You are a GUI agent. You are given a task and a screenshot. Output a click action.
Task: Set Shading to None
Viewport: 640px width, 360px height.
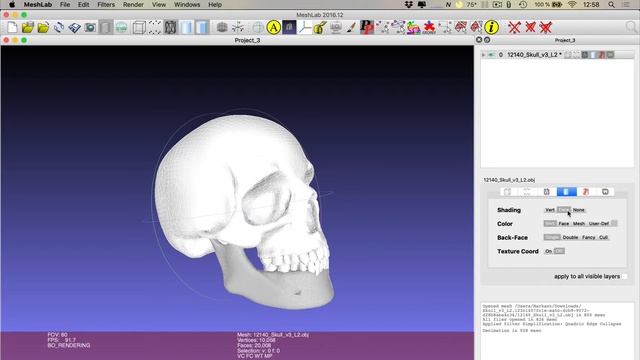tap(578, 210)
